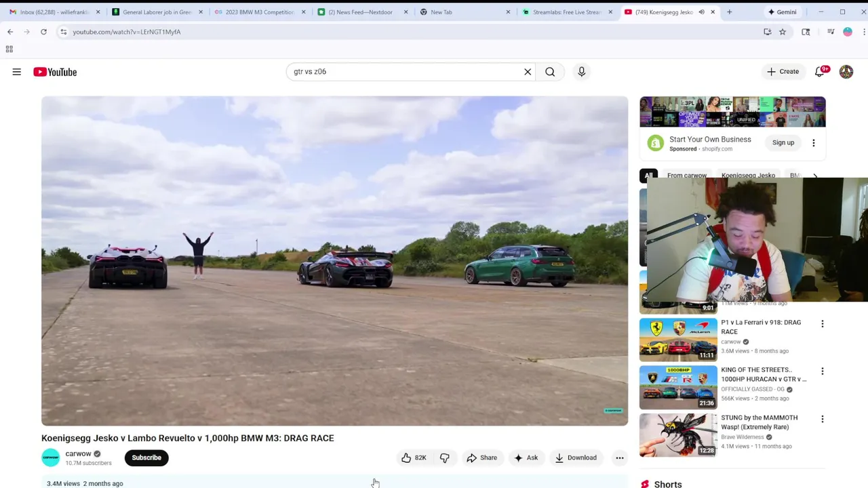
Task: Open options menu for KING OF THE STREETS video
Action: point(823,371)
